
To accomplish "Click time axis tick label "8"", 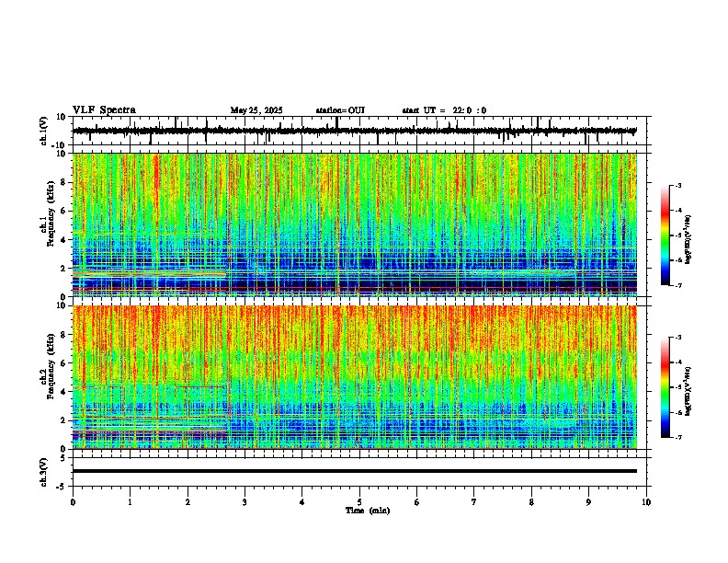I will pyautogui.click(x=531, y=502).
